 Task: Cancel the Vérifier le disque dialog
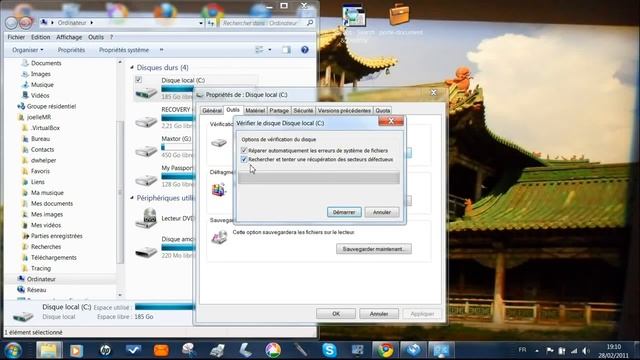[382, 212]
